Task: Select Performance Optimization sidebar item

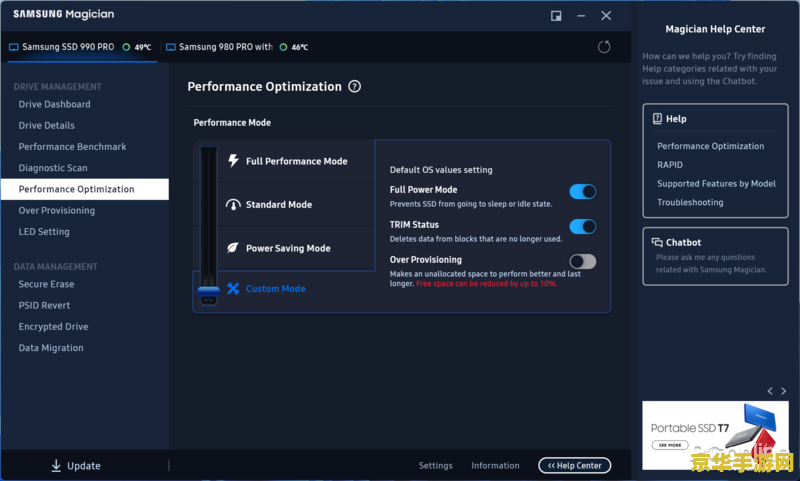Action: pos(85,189)
